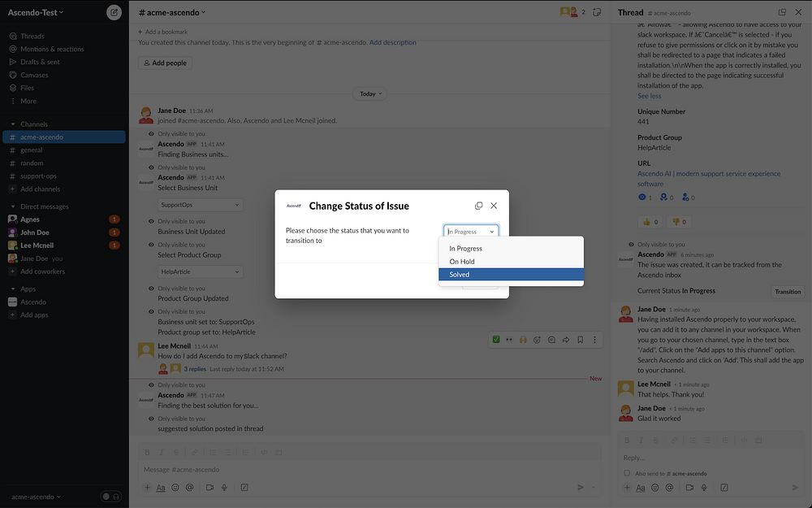Open add reaction picker on message
The width and height of the screenshot is (812, 508).
click(x=537, y=340)
